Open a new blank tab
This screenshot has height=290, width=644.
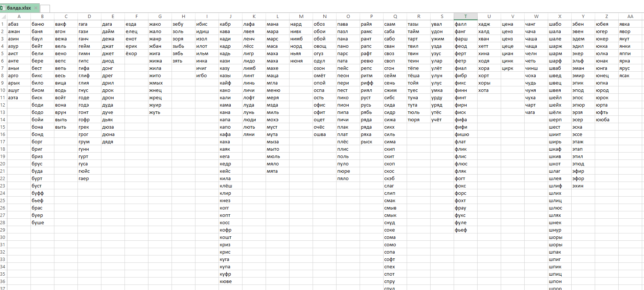tap(45, 8)
